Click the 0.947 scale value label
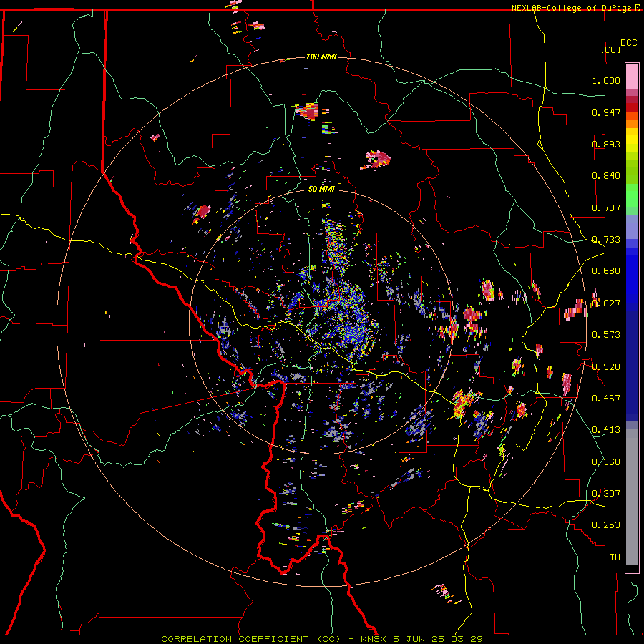The image size is (644, 644). point(606,112)
